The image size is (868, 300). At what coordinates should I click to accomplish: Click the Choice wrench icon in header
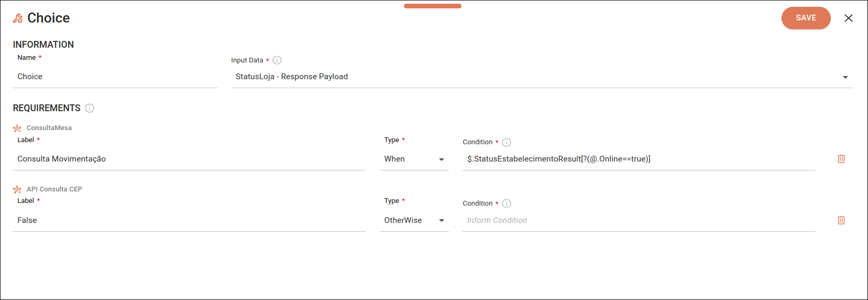point(18,18)
